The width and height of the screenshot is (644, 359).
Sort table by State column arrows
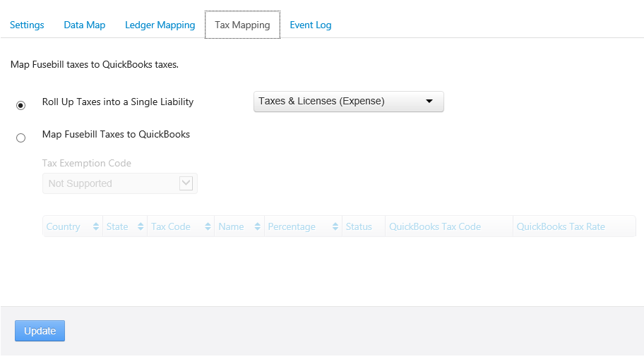(141, 226)
